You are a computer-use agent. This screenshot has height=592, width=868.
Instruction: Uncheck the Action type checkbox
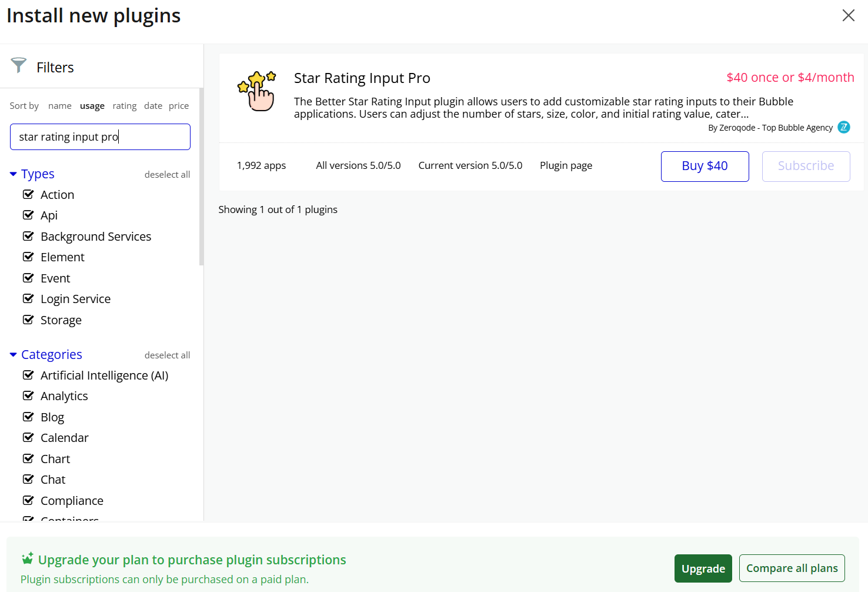tap(28, 194)
